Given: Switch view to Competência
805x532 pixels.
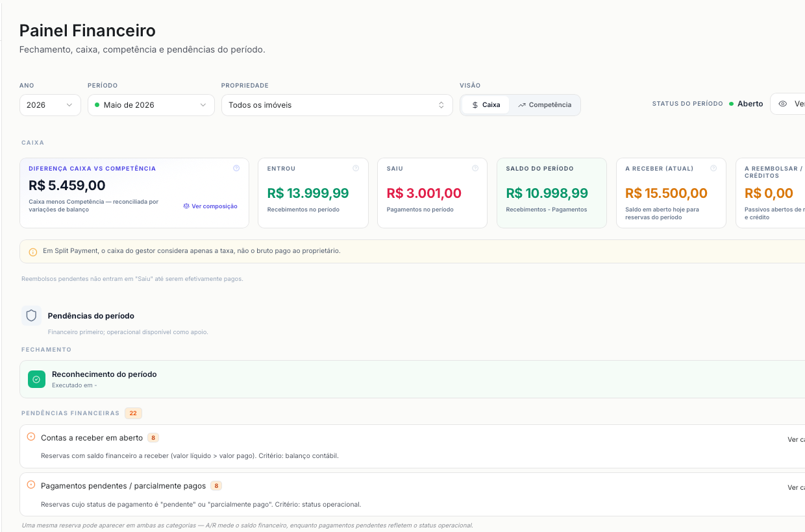Looking at the screenshot, I should [545, 105].
